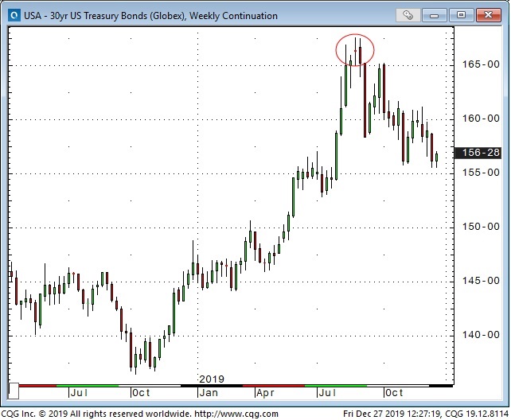511x420 pixels.
Task: Close the 30yr US Treasury Bonds chart
Action: (488, 15)
